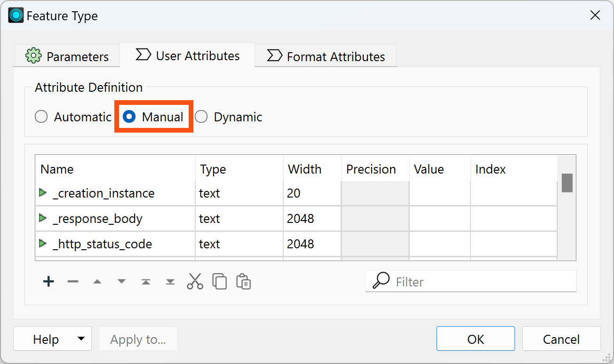614x364 pixels.
Task: Cut selected attribute with scissors icon
Action: point(195,281)
